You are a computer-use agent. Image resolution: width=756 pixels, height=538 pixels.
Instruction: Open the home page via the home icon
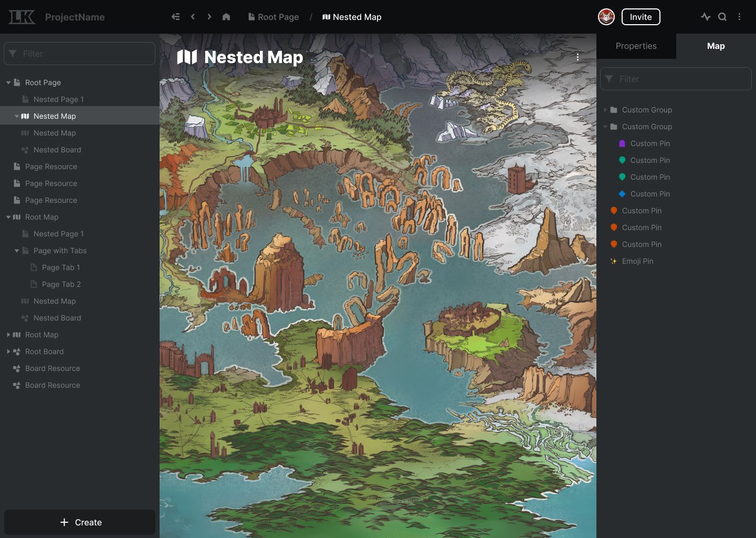[x=226, y=17]
